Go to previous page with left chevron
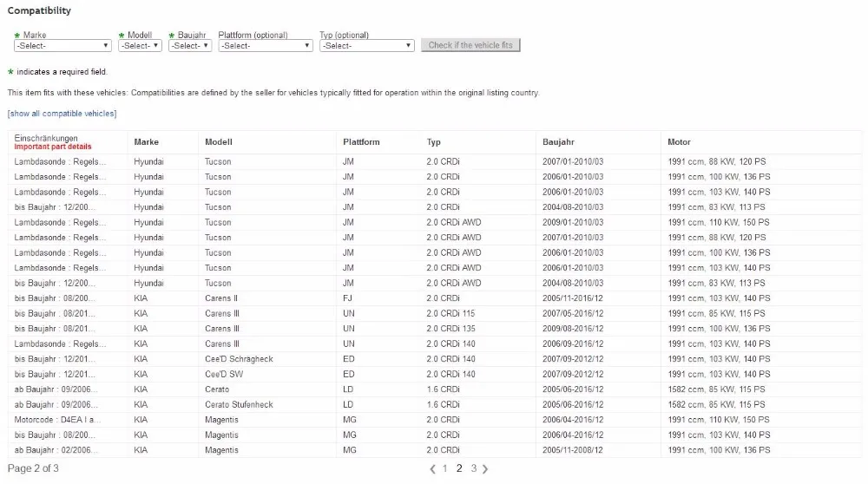 pos(433,469)
